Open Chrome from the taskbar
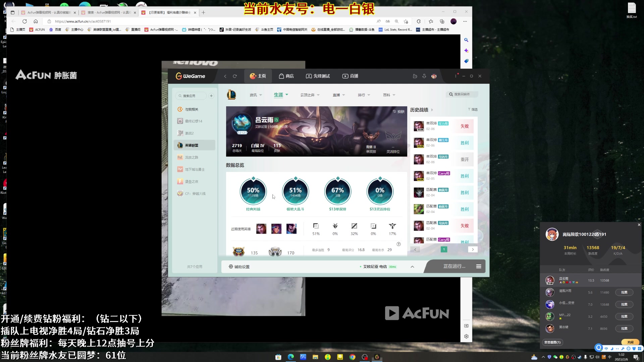 (x=352, y=357)
